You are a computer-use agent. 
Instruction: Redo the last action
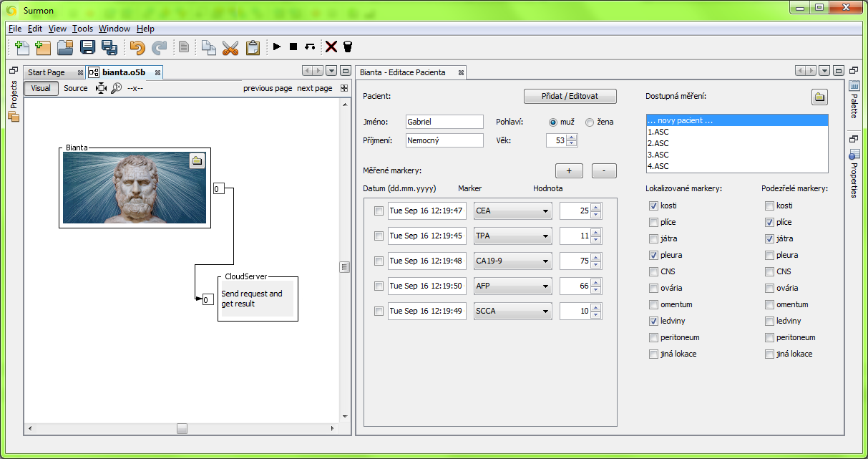pos(159,47)
